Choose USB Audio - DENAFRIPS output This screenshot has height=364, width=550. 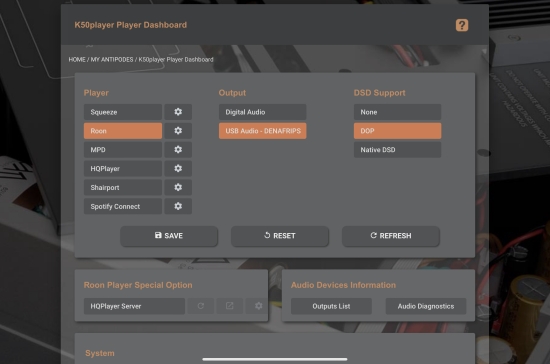click(262, 131)
